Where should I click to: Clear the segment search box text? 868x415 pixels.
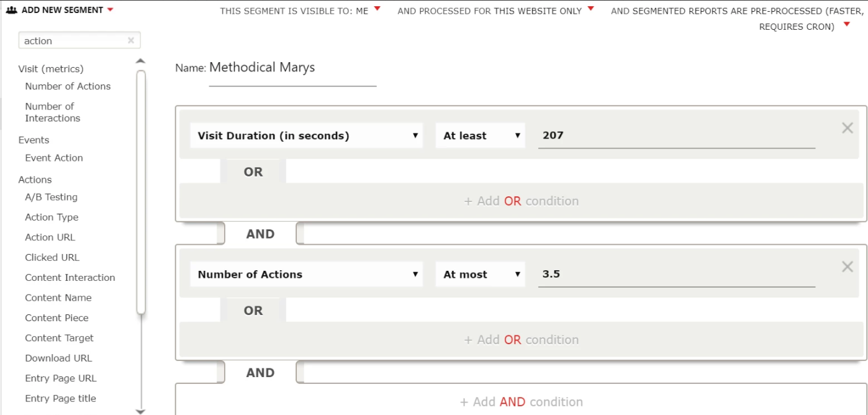click(x=131, y=40)
